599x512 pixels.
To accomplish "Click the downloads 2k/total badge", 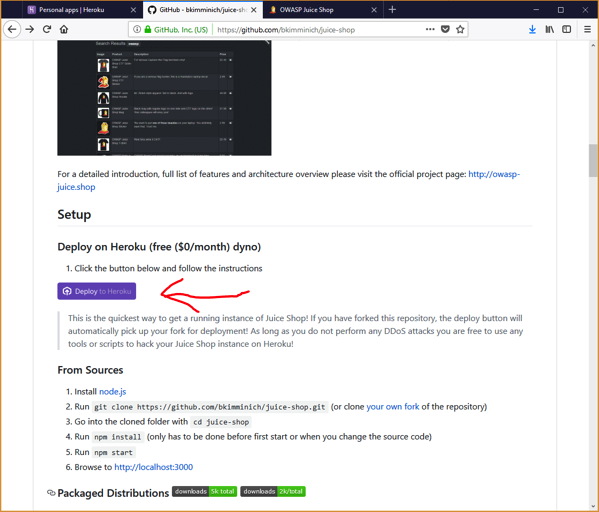I will tap(273, 491).
